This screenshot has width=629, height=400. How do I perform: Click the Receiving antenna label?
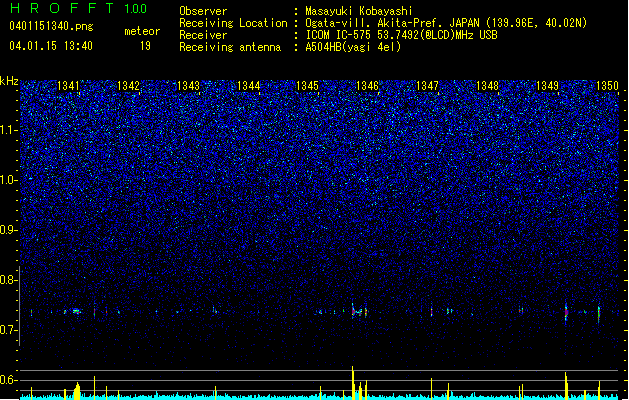pos(230,47)
